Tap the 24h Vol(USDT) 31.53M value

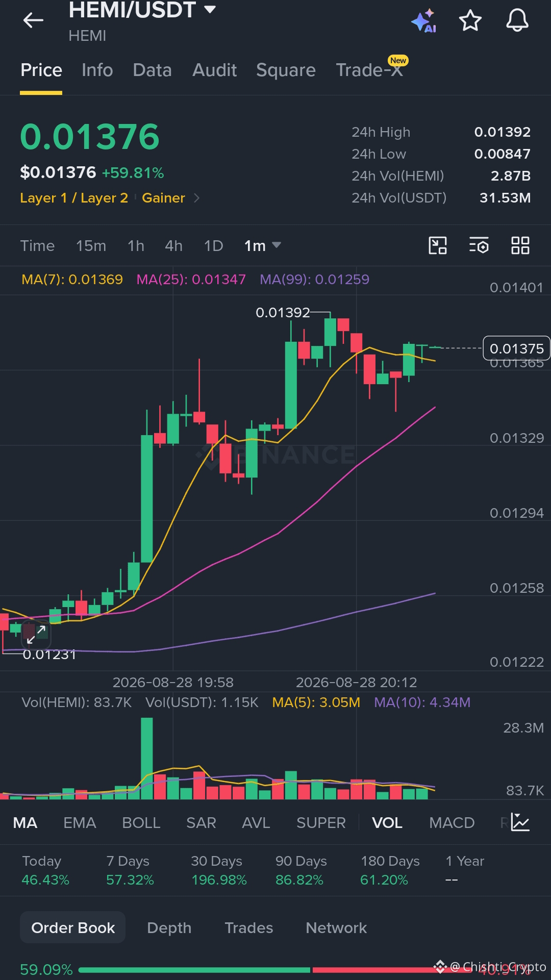[505, 198]
